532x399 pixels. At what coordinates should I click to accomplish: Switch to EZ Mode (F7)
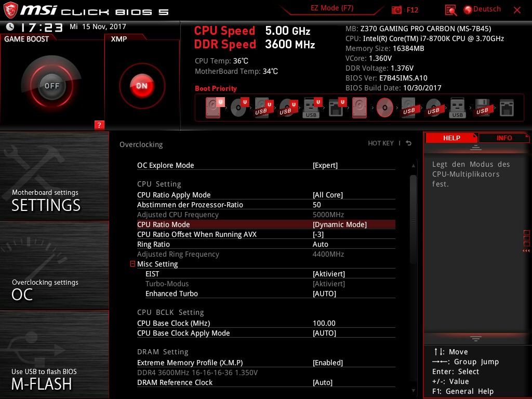click(x=332, y=8)
